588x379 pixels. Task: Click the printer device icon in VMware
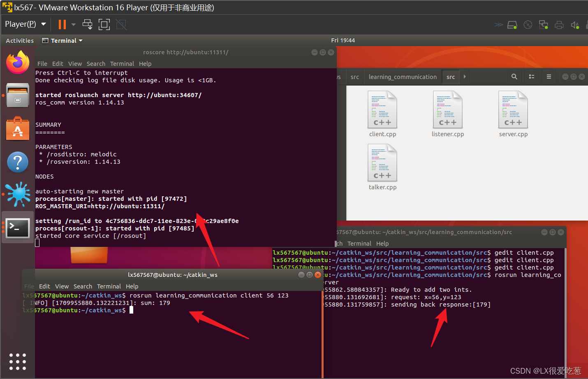(x=559, y=25)
